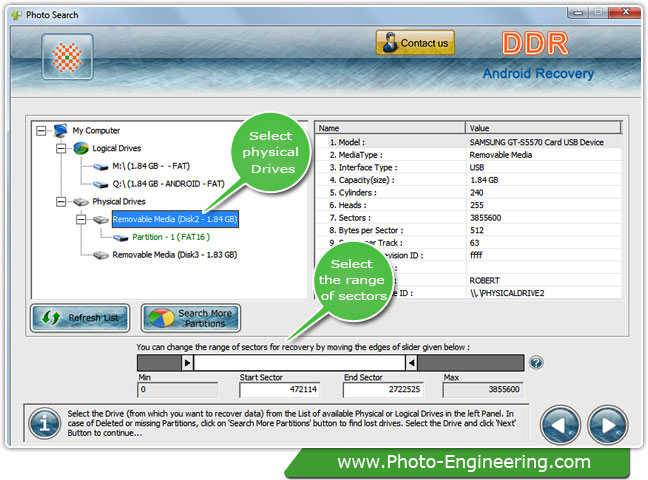Viewport: 648px width, 480px height.
Task: Click the Value column header
Action: [x=544, y=128]
